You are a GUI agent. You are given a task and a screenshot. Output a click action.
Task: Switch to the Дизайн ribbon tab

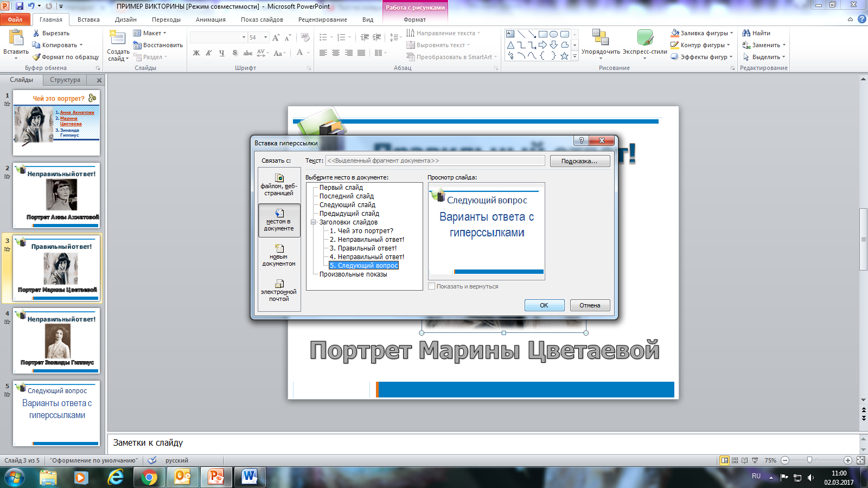click(126, 20)
